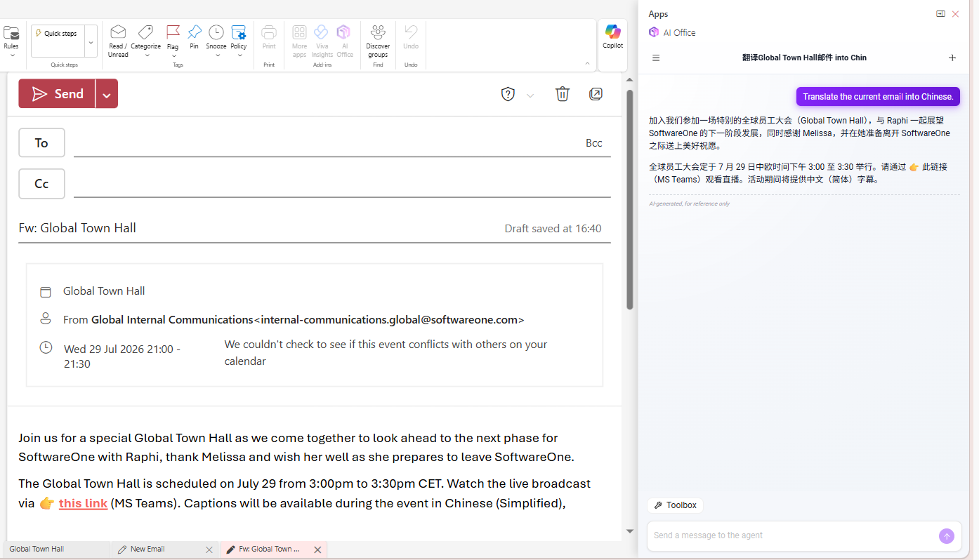The image size is (979, 560).
Task: Expand the Snooze dropdown arrow
Action: [216, 55]
